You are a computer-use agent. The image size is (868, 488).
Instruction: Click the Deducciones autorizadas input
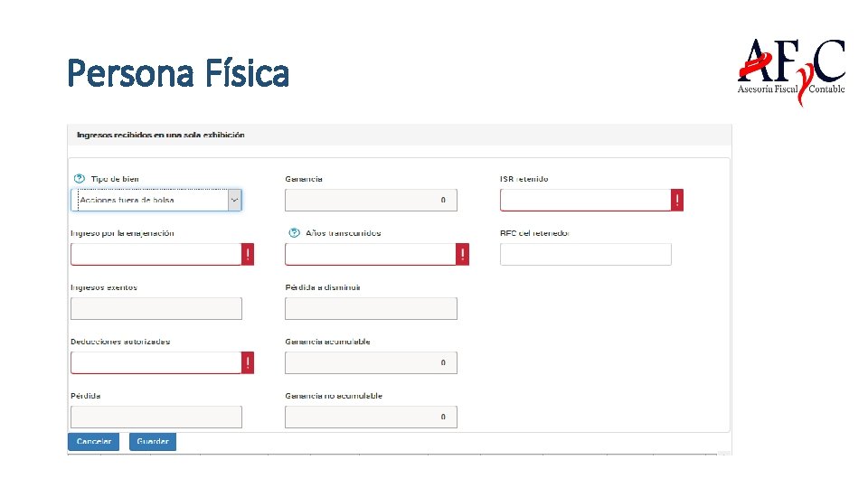click(x=156, y=362)
